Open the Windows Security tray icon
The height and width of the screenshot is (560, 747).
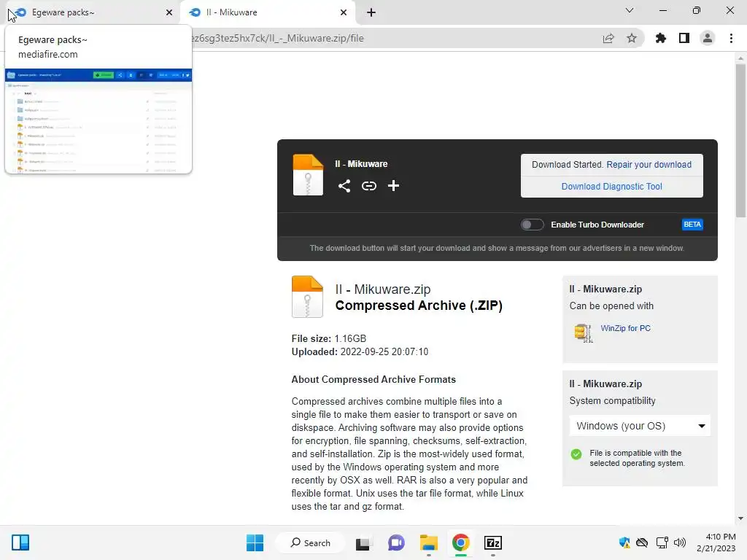point(624,542)
